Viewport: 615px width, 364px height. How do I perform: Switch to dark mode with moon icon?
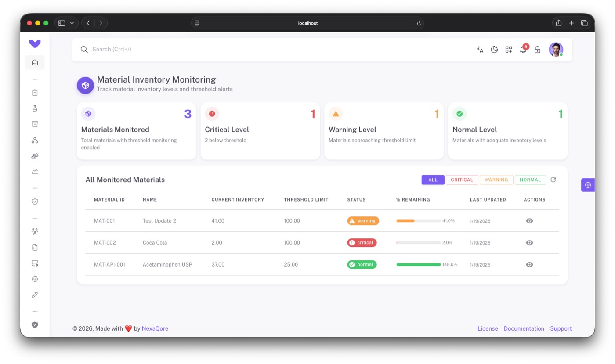click(494, 50)
